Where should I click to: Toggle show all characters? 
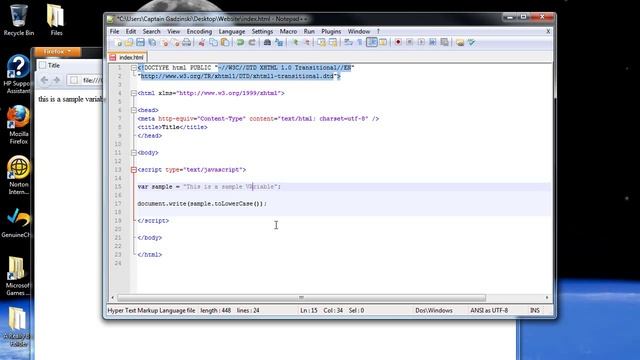pos(360,42)
